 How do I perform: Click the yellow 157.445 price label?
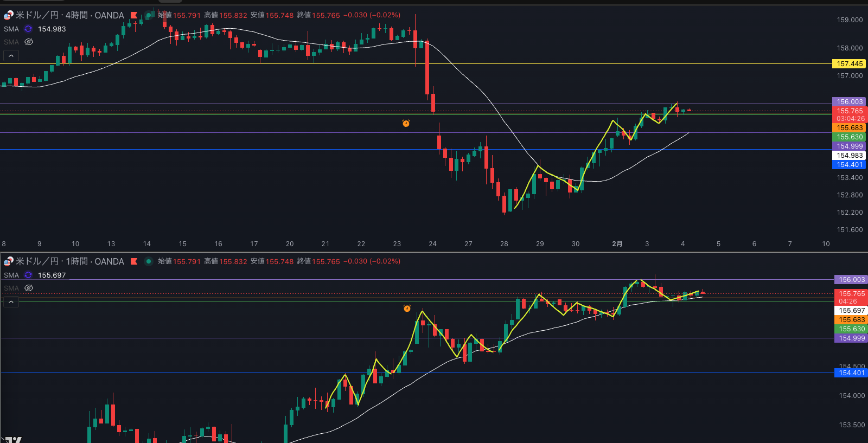pyautogui.click(x=849, y=64)
